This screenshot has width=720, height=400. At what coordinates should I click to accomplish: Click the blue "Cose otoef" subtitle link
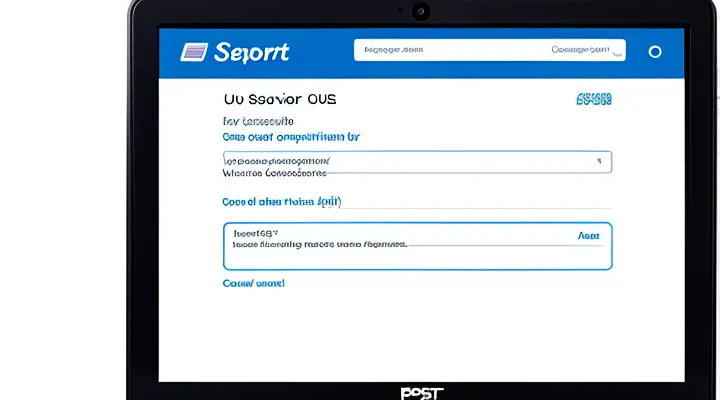[290, 135]
